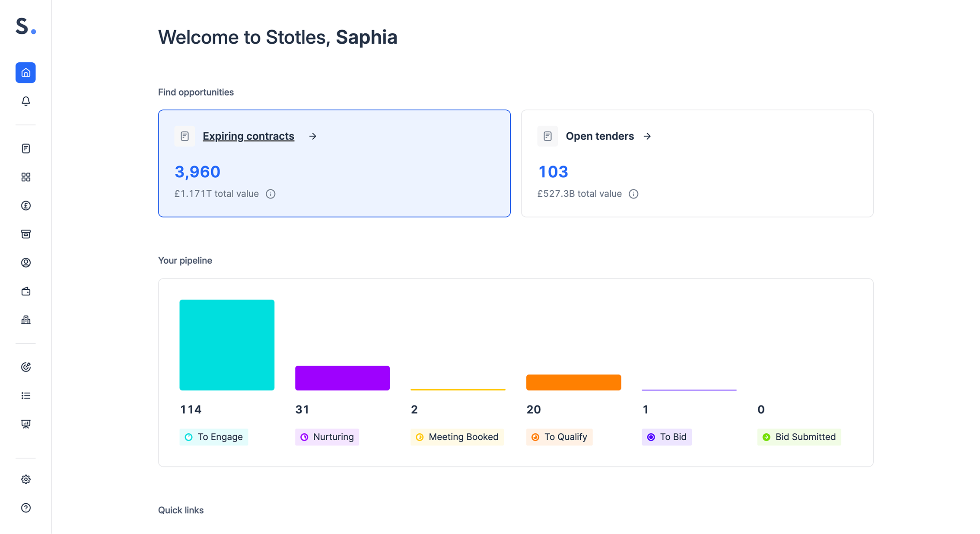Click the Home icon in sidebar
The width and height of the screenshot is (980, 534).
point(25,73)
